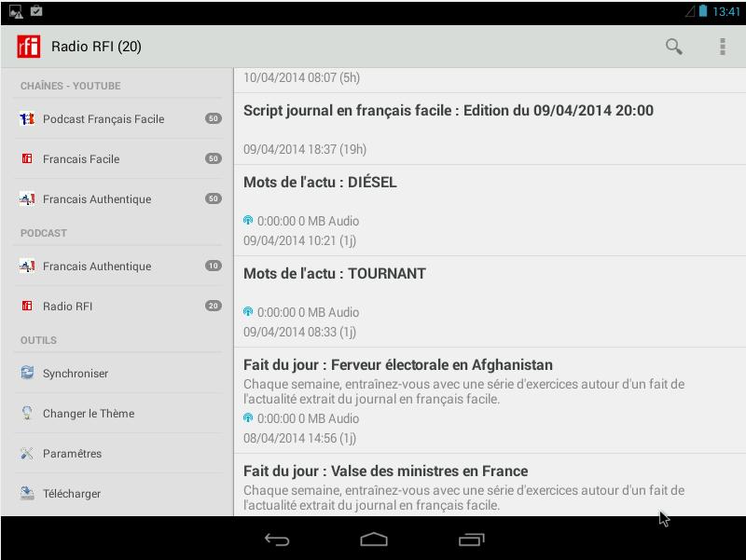The width and height of the screenshot is (746, 560).
Task: Click the Podcast Francais Authentique icon
Action: coord(27,266)
